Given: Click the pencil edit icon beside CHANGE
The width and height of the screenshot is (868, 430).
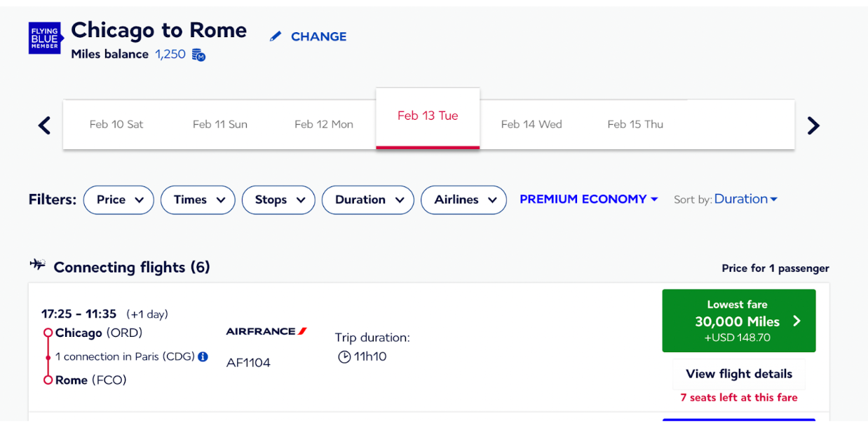Looking at the screenshot, I should pos(276,36).
